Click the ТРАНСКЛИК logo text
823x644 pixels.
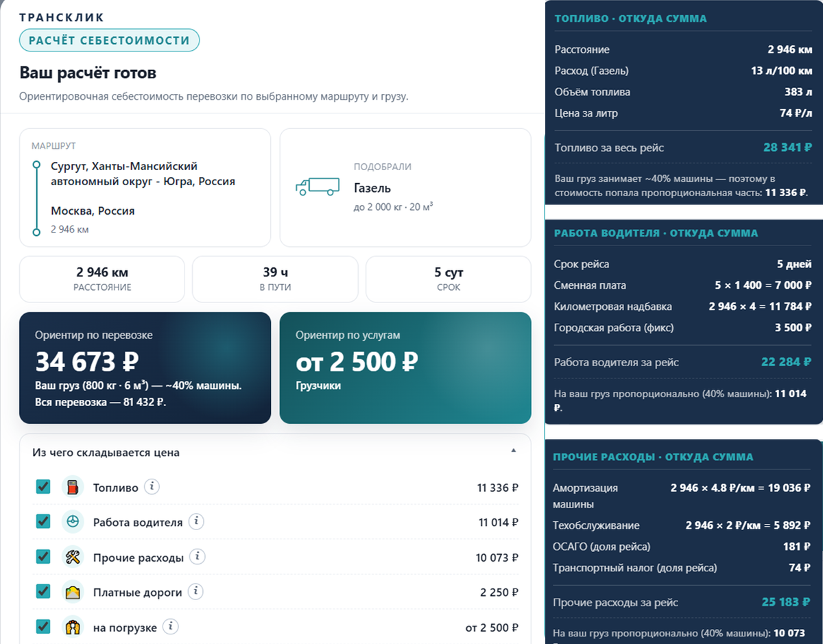pyautogui.click(x=62, y=17)
